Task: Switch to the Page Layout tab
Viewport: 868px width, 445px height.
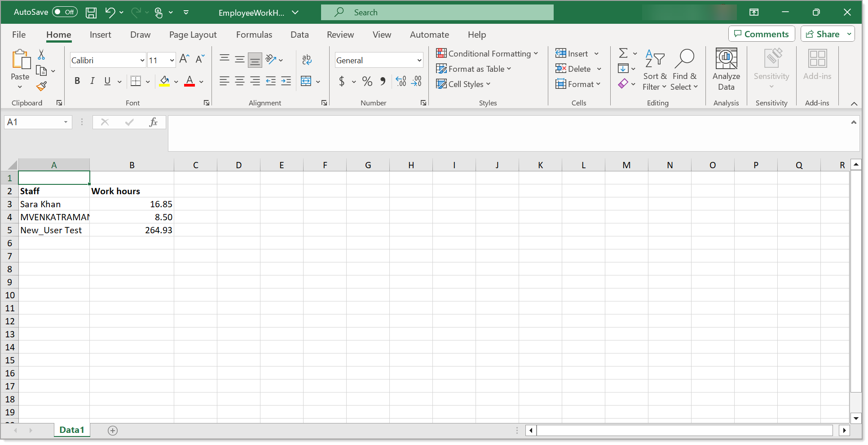Action: [x=193, y=35]
